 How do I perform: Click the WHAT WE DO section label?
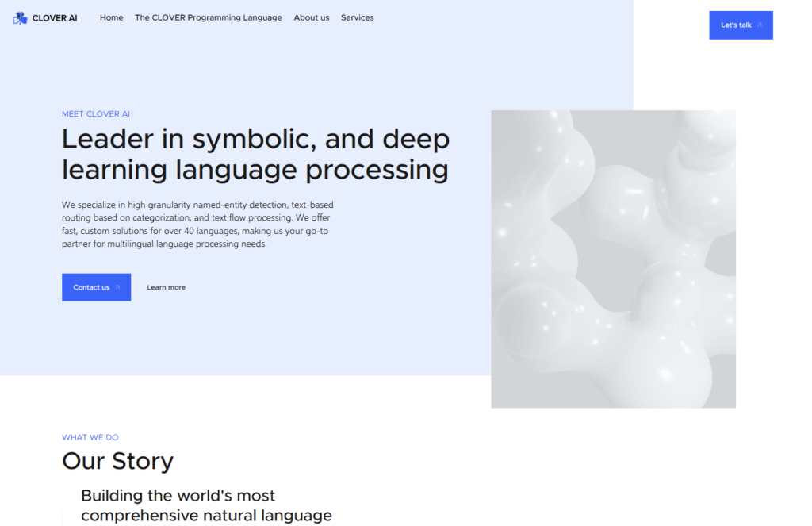pyautogui.click(x=90, y=437)
